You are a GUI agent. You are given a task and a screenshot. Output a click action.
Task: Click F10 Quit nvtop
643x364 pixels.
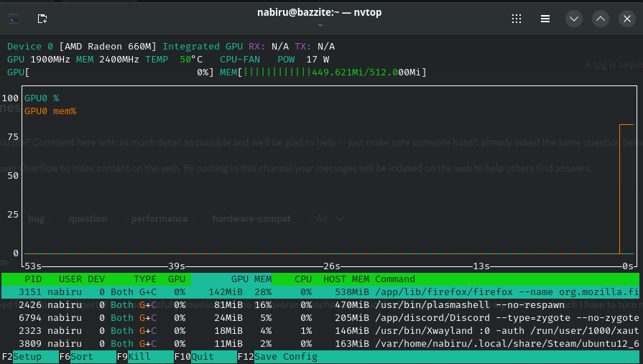[x=205, y=357]
